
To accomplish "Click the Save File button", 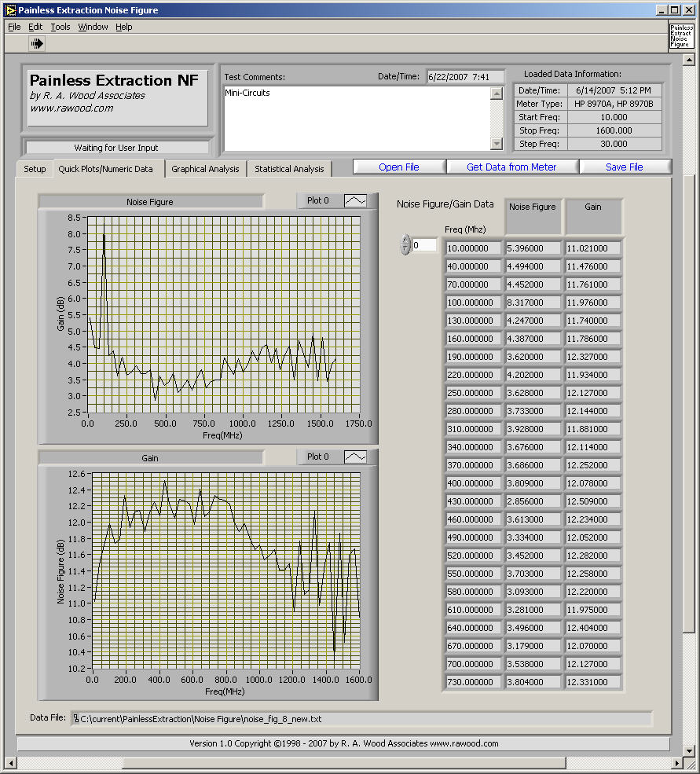I will click(x=625, y=167).
